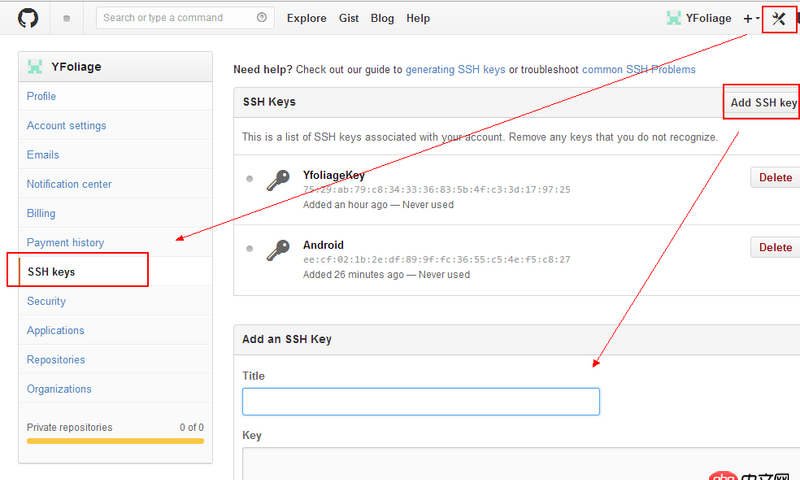Focus the Title input field
Image resolution: width=800 pixels, height=480 pixels.
point(420,401)
